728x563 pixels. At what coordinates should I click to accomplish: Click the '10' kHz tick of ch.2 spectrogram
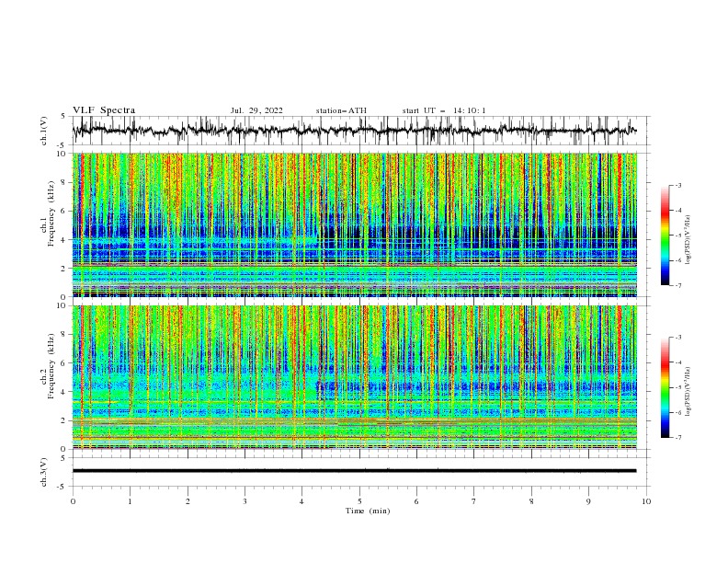(63, 305)
